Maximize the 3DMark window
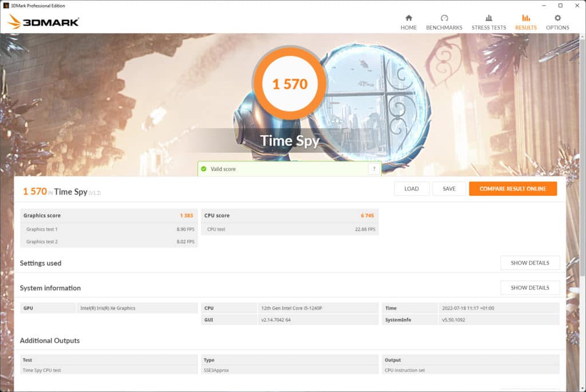Image resolution: width=586 pixels, height=392 pixels. click(560, 6)
